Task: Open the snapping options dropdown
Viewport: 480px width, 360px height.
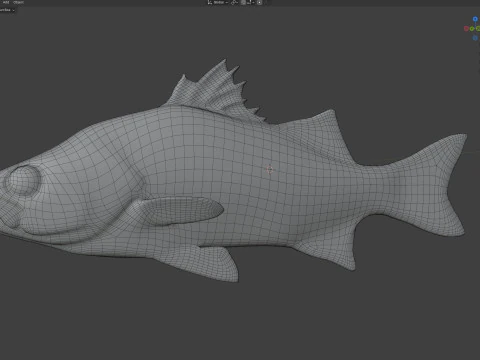Action: click(x=250, y=2)
